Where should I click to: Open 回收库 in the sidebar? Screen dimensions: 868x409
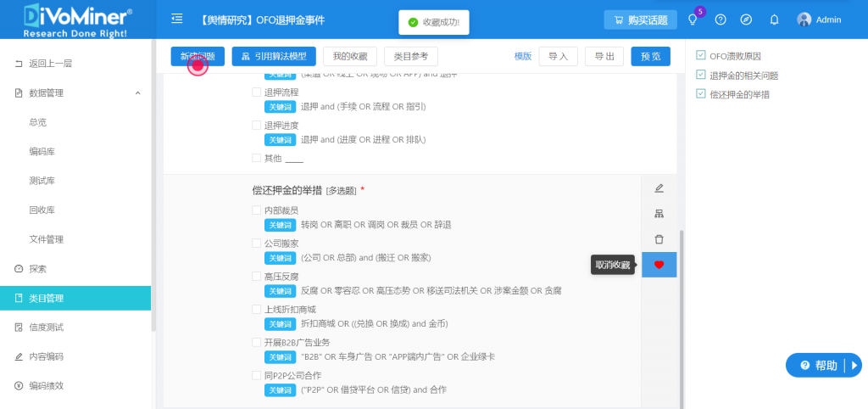pyautogui.click(x=42, y=210)
